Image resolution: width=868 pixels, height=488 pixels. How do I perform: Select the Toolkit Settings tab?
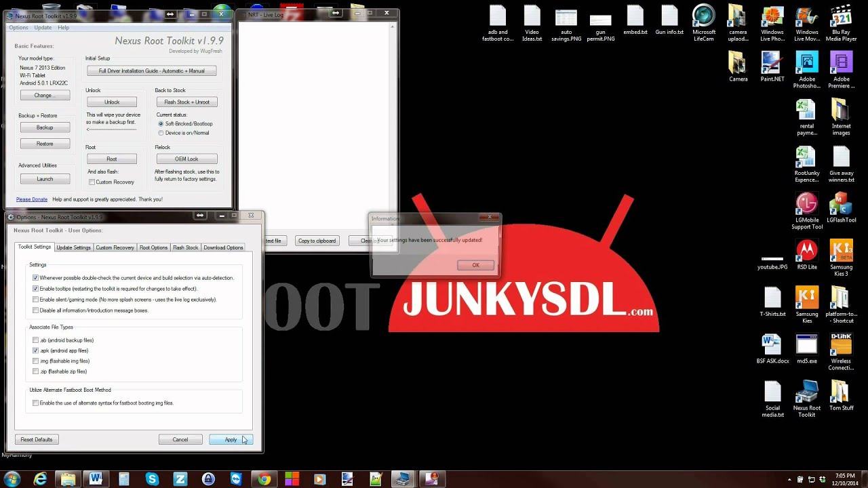tap(35, 247)
